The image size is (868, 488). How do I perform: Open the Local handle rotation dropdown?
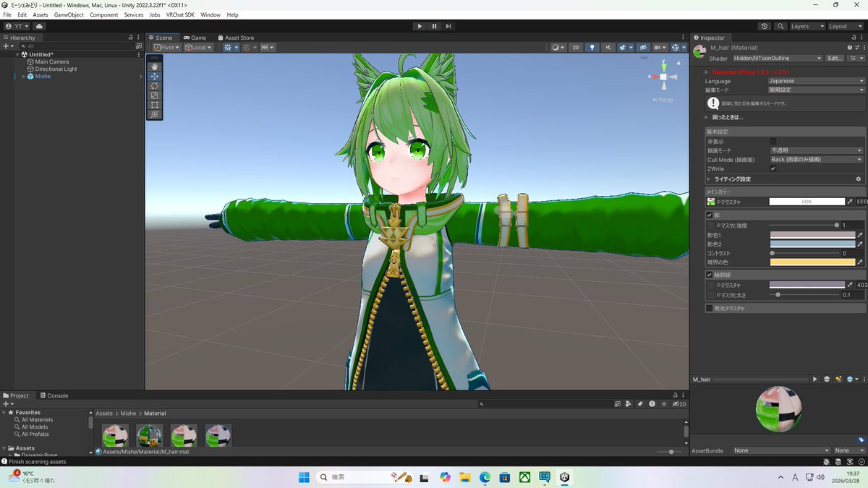click(x=198, y=47)
